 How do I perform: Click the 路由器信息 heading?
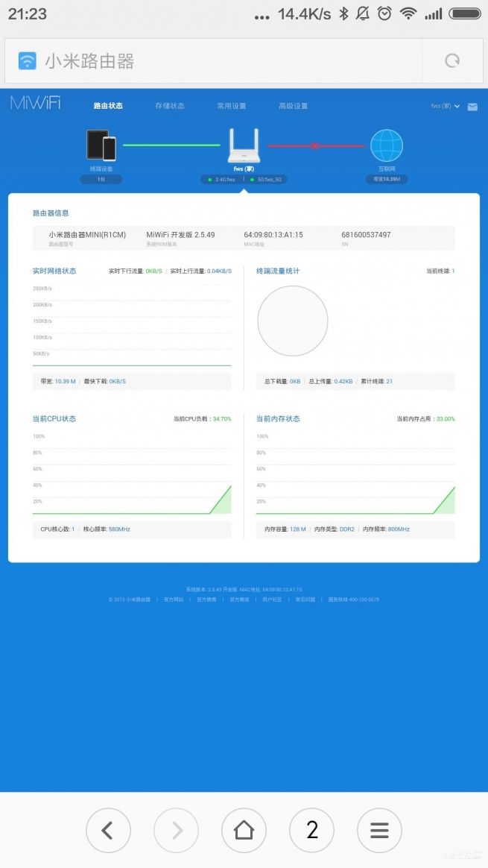(51, 213)
